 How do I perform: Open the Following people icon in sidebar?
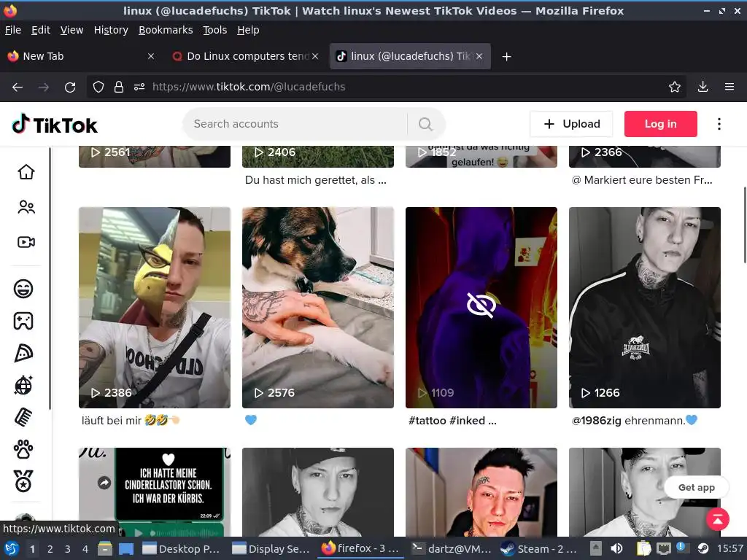(x=26, y=207)
